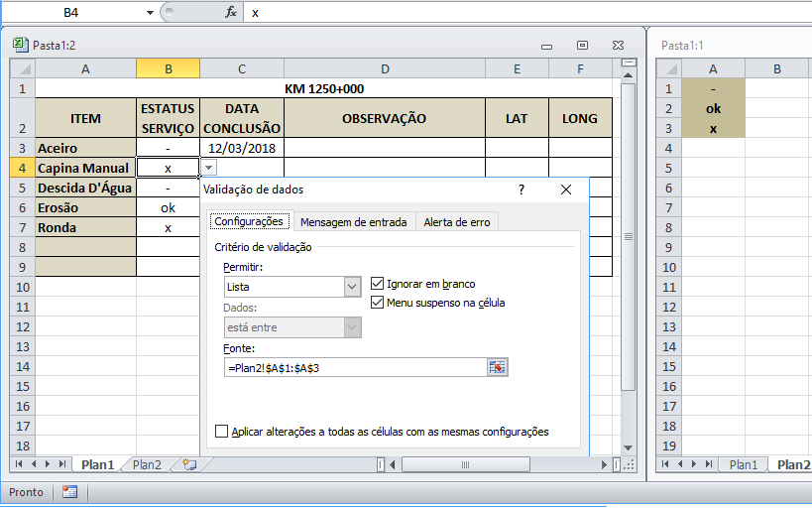
Task: Go to first sheet arrow in Pasta1:1
Action: click(x=665, y=464)
